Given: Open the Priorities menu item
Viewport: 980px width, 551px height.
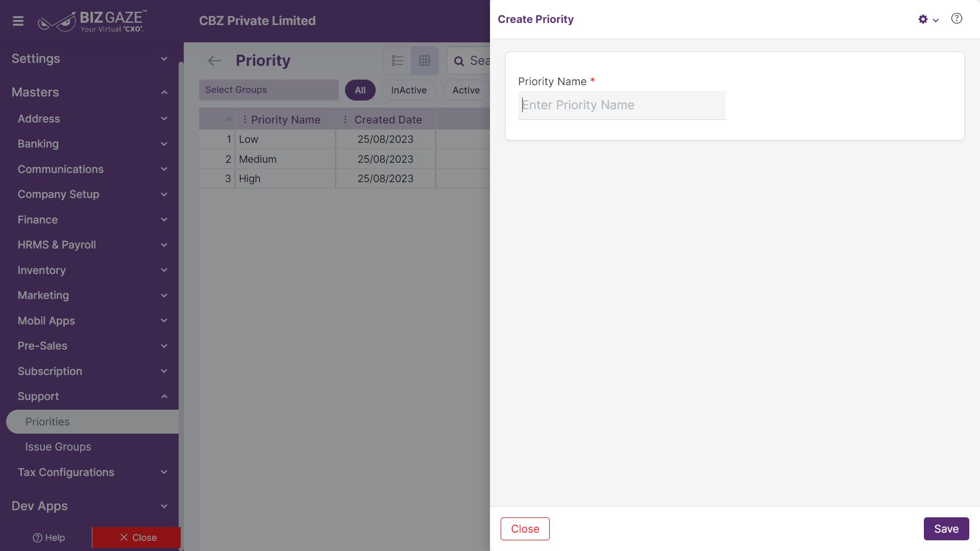Looking at the screenshot, I should pyautogui.click(x=92, y=422).
